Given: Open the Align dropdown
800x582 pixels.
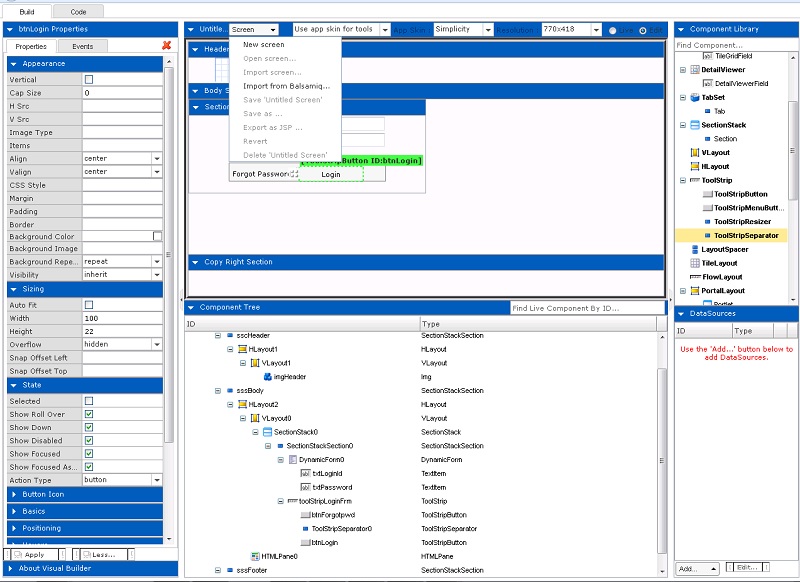Looking at the screenshot, I should coord(157,158).
